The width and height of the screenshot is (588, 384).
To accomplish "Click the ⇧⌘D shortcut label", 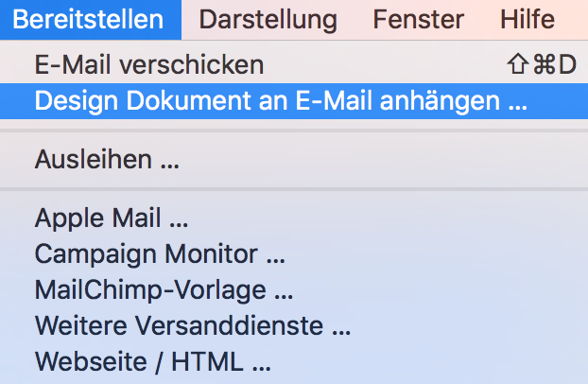I will pos(542,65).
